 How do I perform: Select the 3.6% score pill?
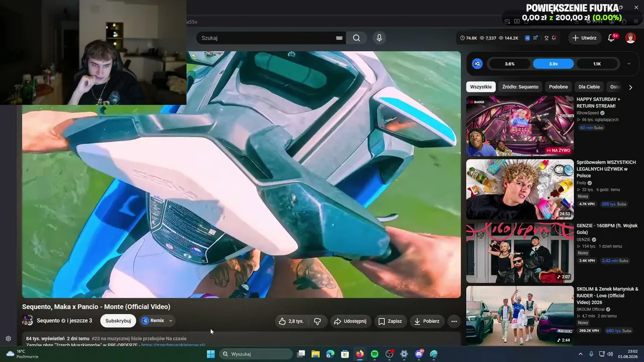point(510,64)
